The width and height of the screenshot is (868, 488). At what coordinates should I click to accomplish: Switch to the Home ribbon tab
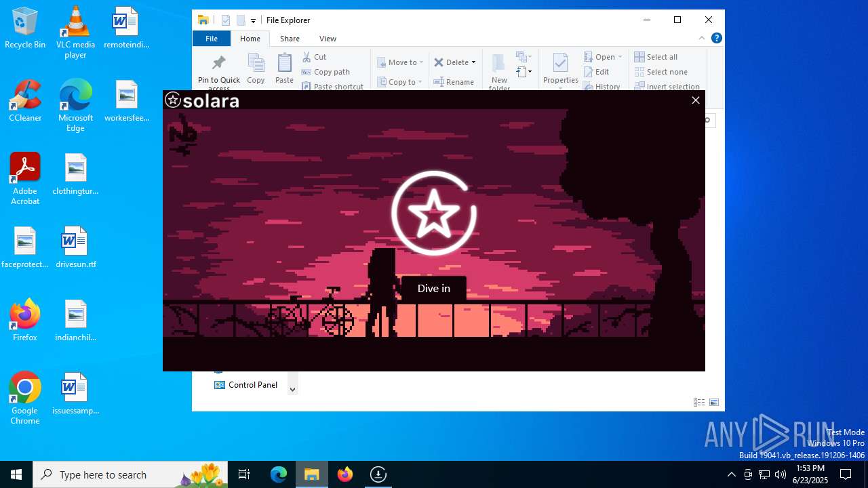[250, 39]
